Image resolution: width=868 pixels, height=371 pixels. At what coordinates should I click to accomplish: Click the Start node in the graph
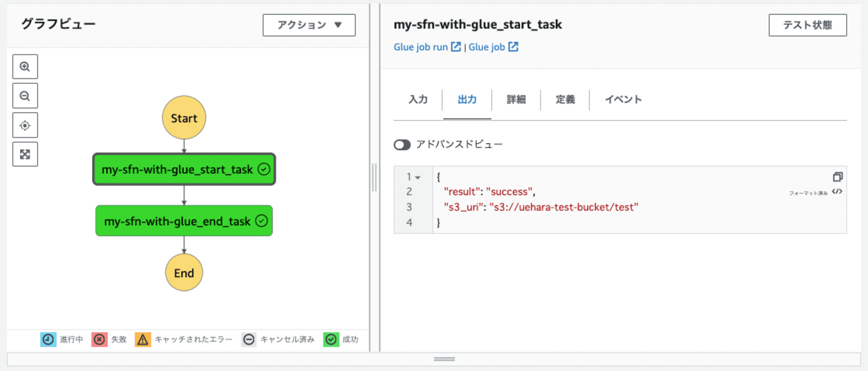[184, 118]
